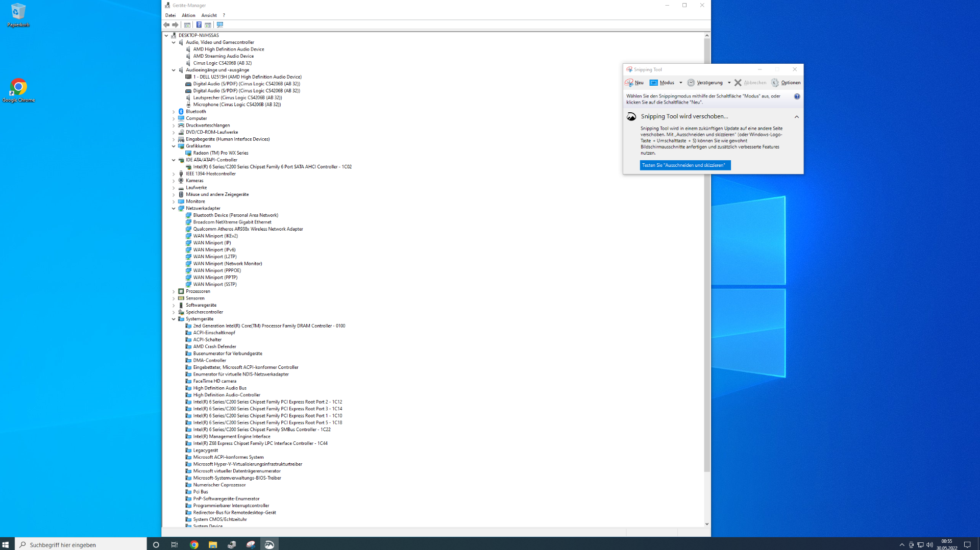This screenshot has width=980, height=550.
Task: Open the blue help icon in toolbar
Action: [199, 25]
